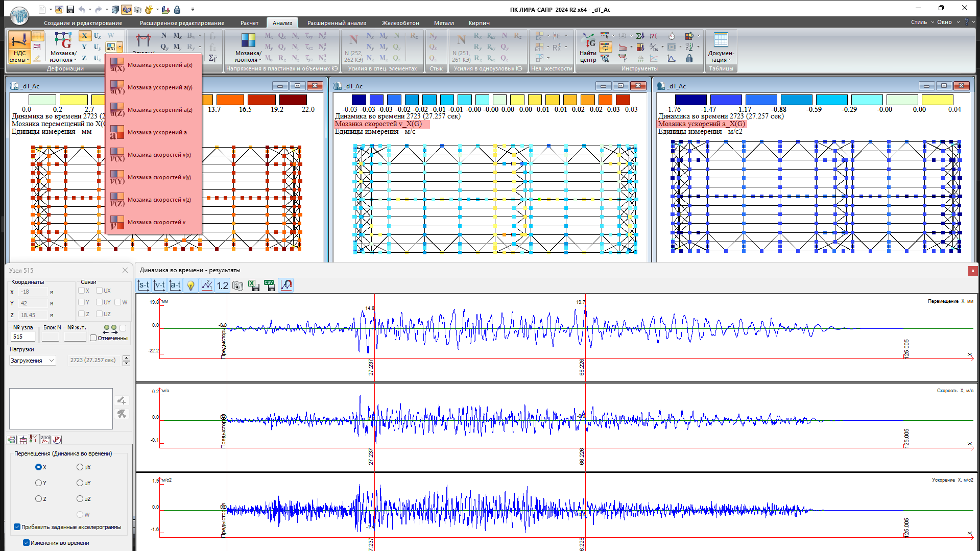Select Мозаика ускорений a(z) menu item

click(x=159, y=110)
